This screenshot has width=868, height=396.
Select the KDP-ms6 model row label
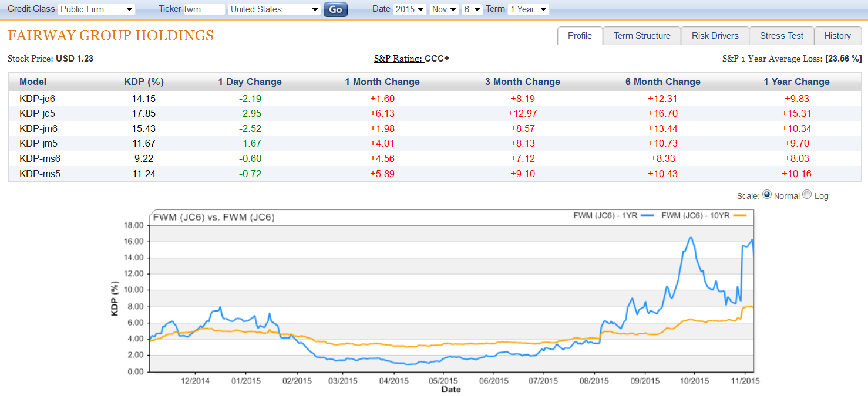(40, 158)
